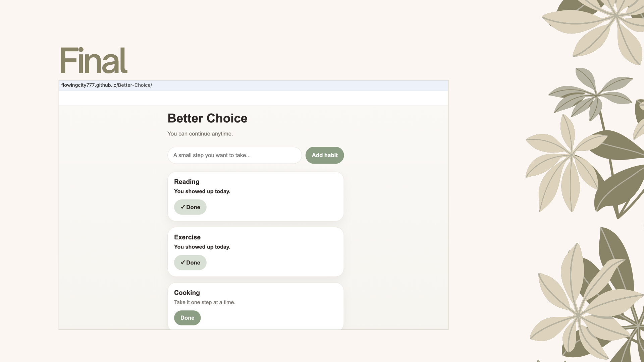
Task: Click the Reading habit title
Action: pyautogui.click(x=186, y=182)
